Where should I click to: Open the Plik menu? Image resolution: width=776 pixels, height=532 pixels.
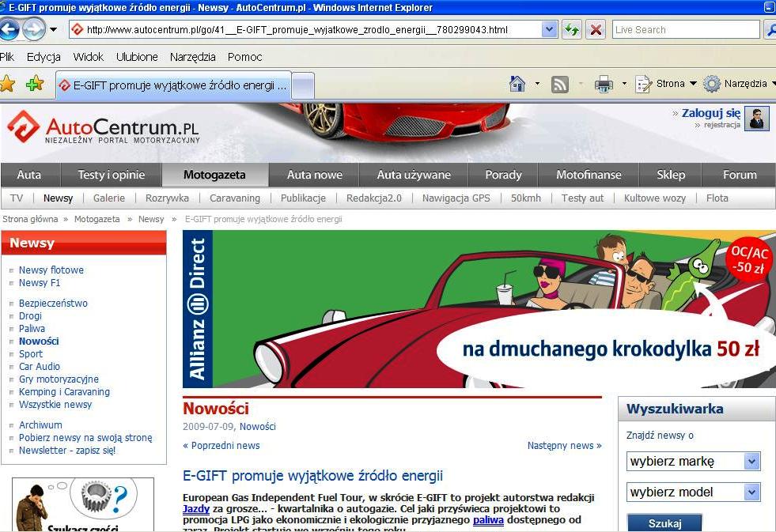[7, 57]
